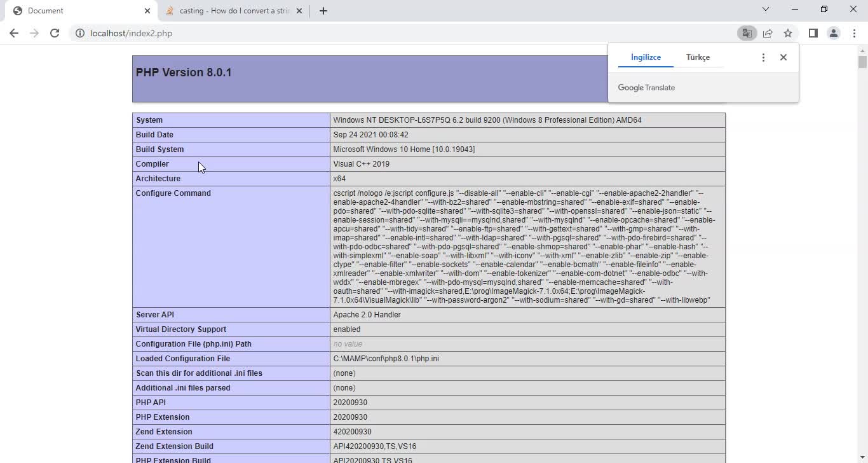Click the Apache 2.0 Handler value
Screen dimensions: 868x463
tap(367, 315)
